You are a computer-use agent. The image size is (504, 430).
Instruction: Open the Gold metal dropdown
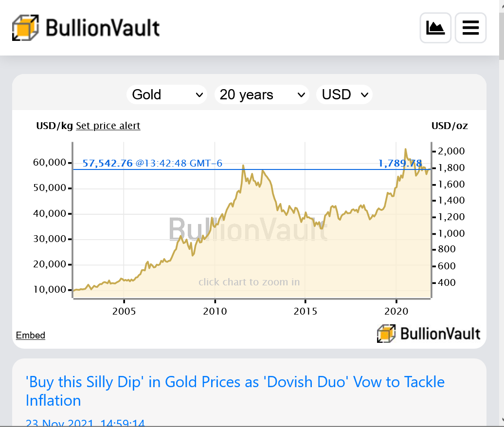(x=167, y=94)
